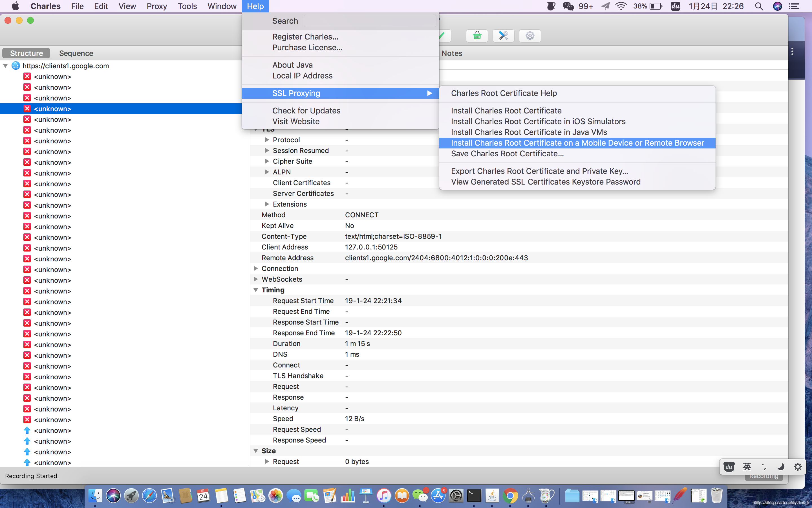The image size is (812, 508).
Task: Toggle the Recording status button
Action: tap(764, 476)
